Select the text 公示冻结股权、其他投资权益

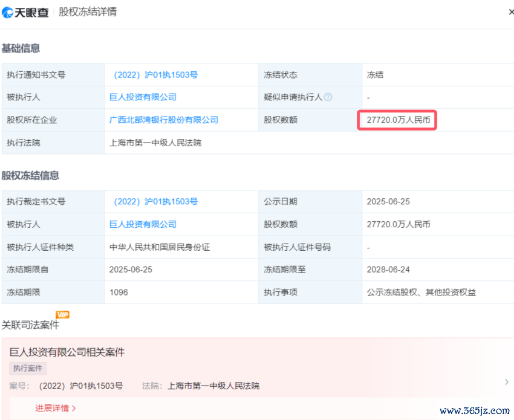coord(421,292)
